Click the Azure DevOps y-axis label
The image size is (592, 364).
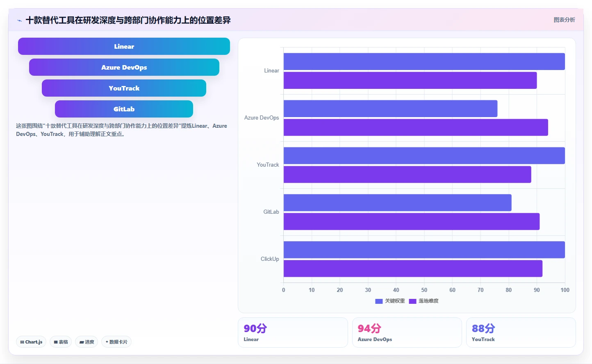point(262,118)
